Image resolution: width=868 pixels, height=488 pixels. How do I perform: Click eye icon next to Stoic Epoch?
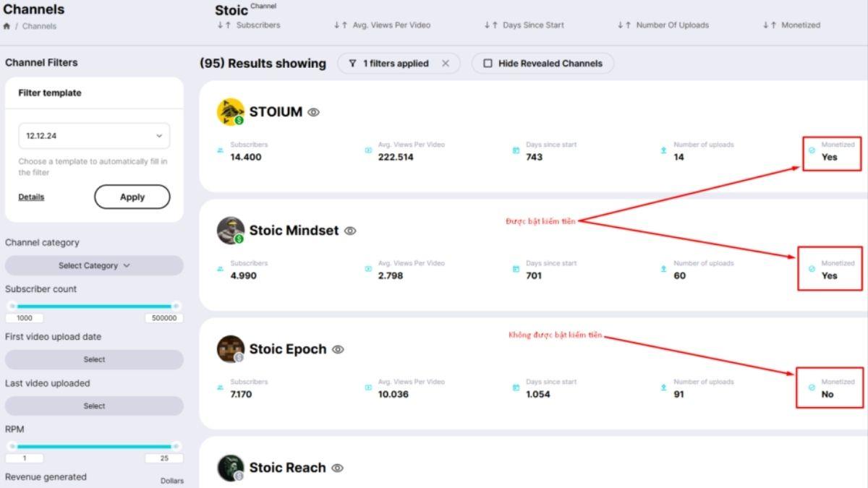(x=338, y=349)
